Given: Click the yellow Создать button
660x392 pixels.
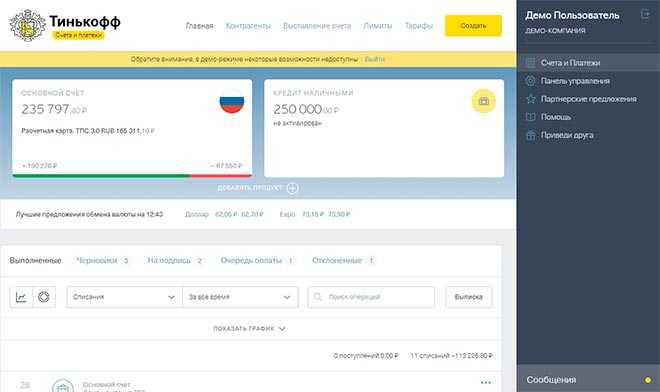Looking at the screenshot, I should [x=474, y=26].
